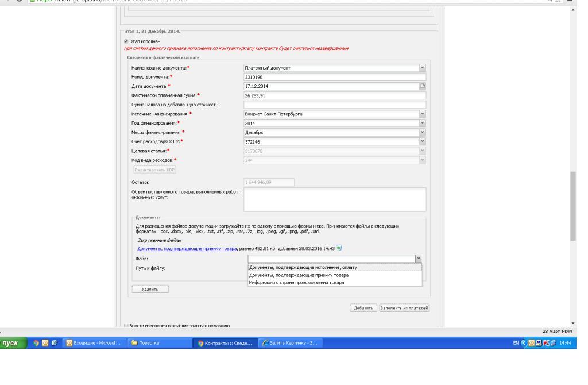Expand 'Источник финансирования' dropdown
Viewport: 588px width, 385px height.
[422, 114]
